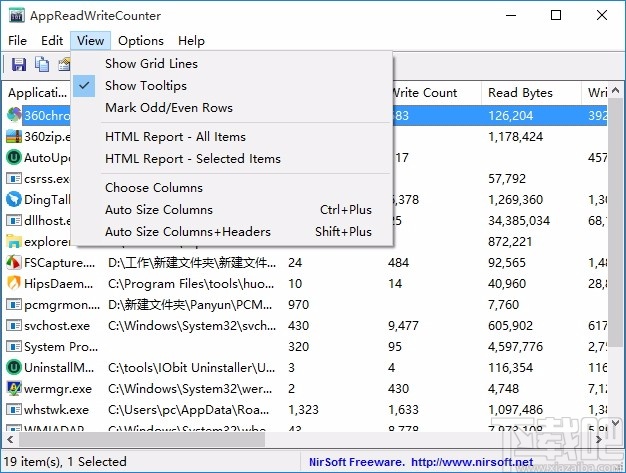Viewport: 626px width, 473px height.
Task: Open the Help menu
Action: pyautogui.click(x=191, y=41)
